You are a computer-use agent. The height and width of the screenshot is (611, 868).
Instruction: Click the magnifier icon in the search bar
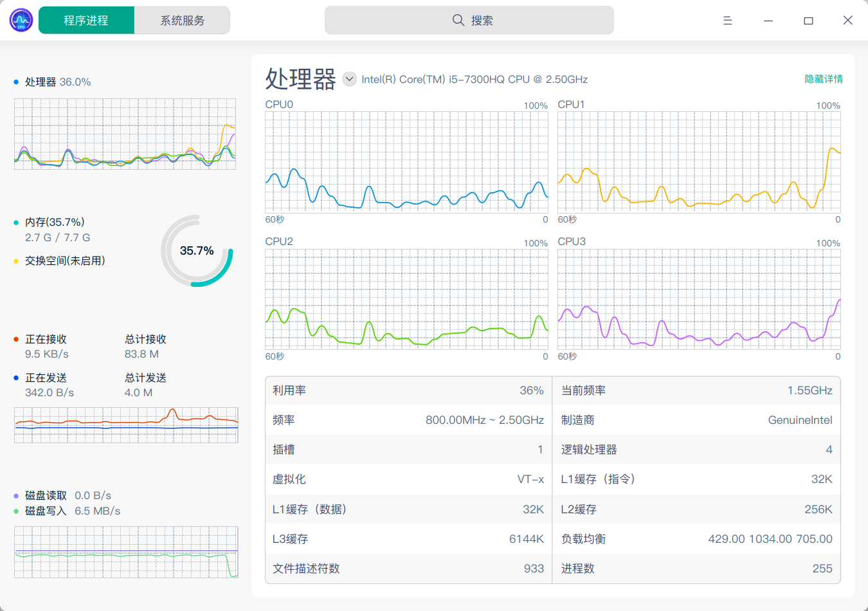pos(458,20)
